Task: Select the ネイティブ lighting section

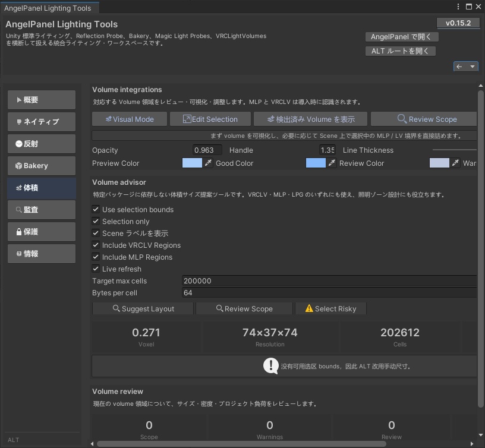Action: point(41,122)
